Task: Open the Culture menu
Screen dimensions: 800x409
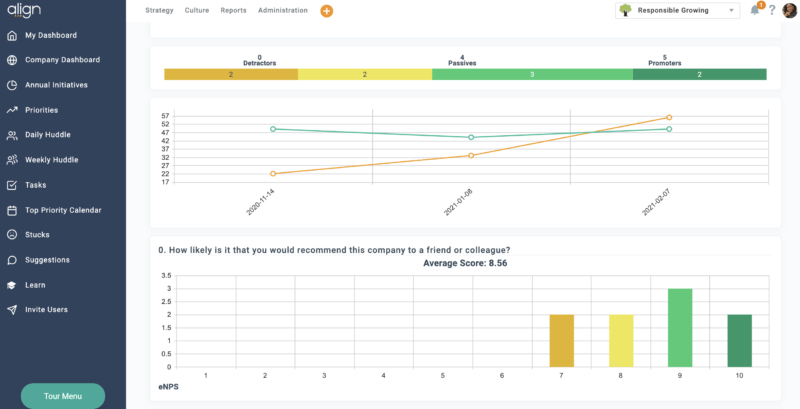Action: coord(197,10)
